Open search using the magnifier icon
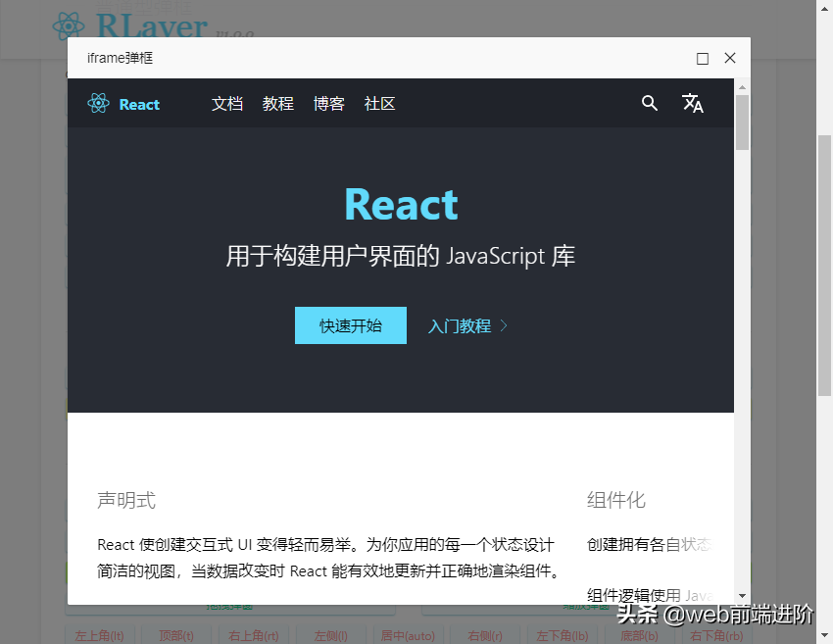Viewport: 833px width, 644px height. click(x=650, y=103)
